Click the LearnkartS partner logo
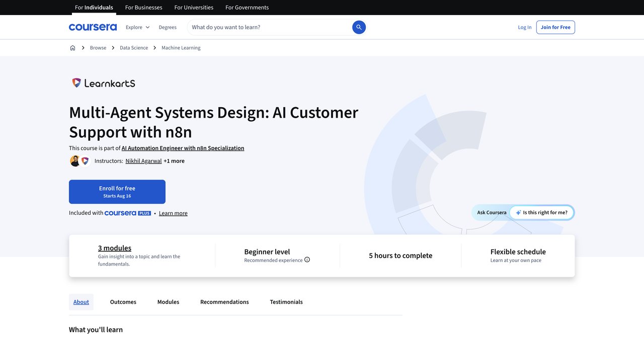The height and width of the screenshot is (337, 644). click(x=104, y=83)
